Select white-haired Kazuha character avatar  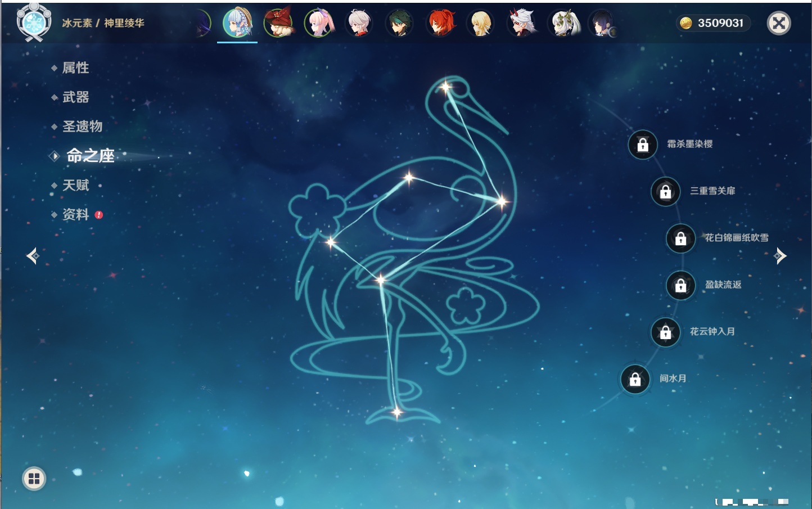tap(359, 24)
